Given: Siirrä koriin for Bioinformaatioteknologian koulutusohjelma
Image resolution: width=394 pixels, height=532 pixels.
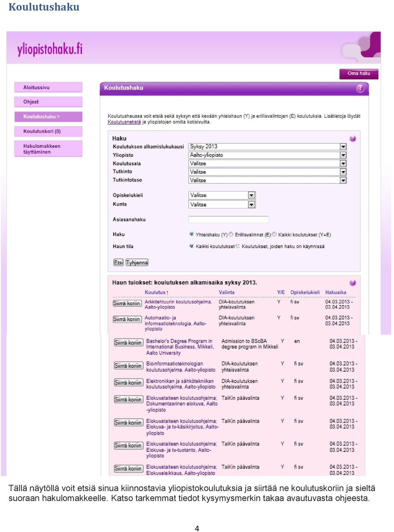Looking at the screenshot, I should tap(128, 366).
